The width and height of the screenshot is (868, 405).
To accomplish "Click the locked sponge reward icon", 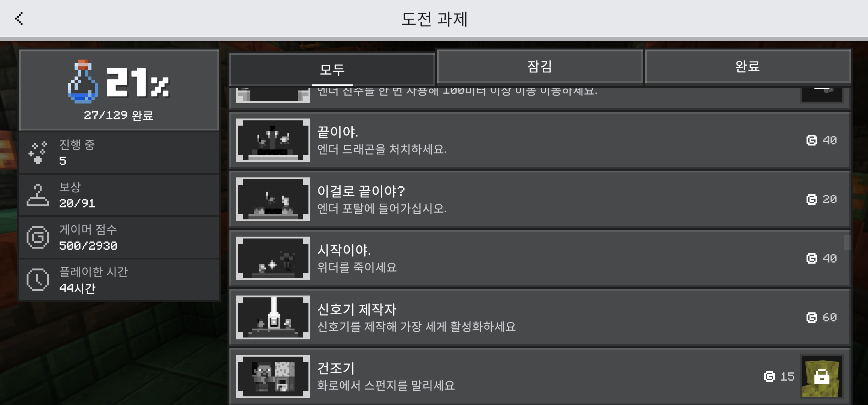I will pyautogui.click(x=822, y=376).
